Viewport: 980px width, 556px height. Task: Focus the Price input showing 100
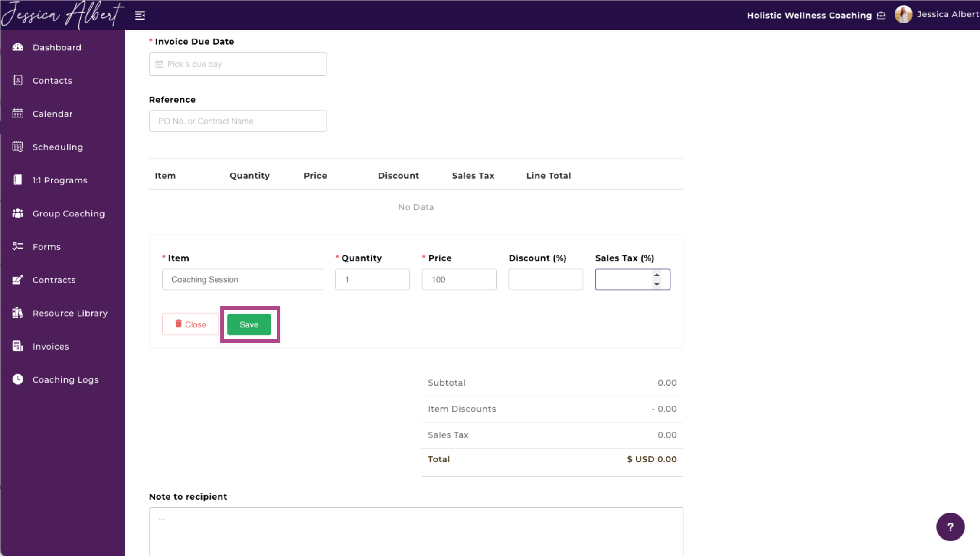tap(459, 279)
